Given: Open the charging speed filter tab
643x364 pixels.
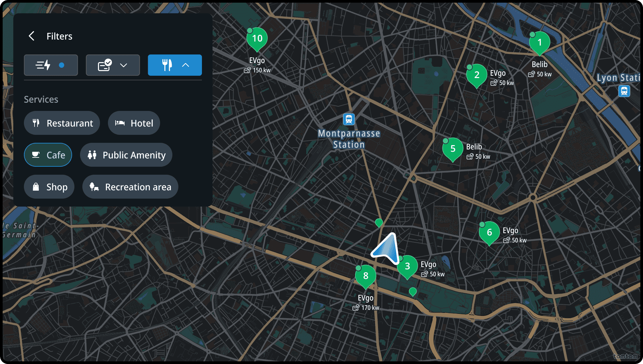Looking at the screenshot, I should click(51, 65).
